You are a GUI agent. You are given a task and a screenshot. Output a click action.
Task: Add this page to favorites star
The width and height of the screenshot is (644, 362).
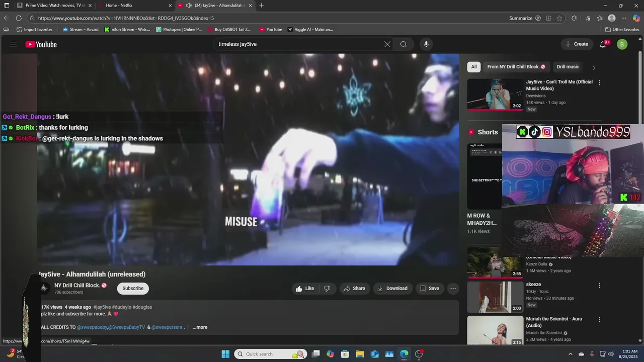click(x=559, y=18)
